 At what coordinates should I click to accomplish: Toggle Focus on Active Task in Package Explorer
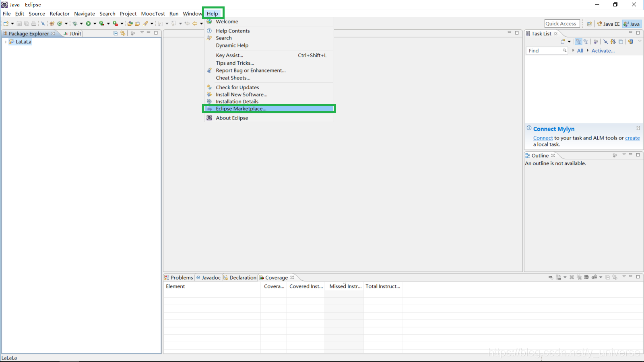[x=133, y=33]
